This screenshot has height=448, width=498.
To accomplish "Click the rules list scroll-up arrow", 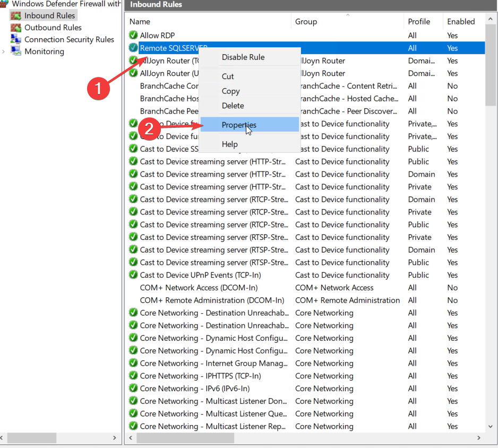I will click(x=491, y=19).
